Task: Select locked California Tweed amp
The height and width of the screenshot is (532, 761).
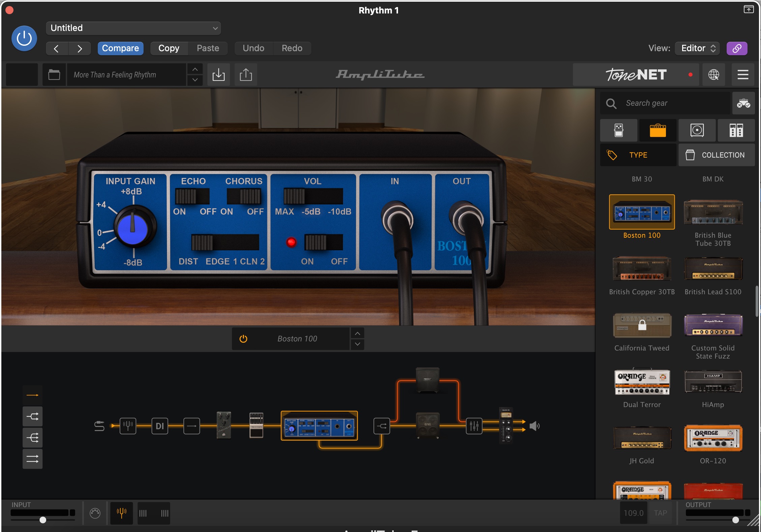Action: point(642,325)
